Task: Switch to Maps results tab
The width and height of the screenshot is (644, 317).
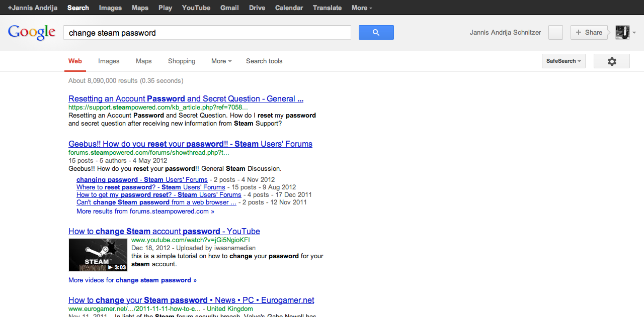Action: (143, 61)
